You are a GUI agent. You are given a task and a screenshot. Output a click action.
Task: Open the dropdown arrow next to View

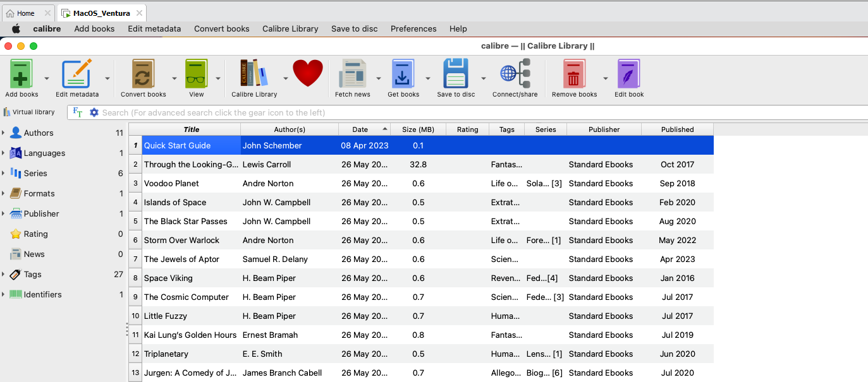point(218,79)
